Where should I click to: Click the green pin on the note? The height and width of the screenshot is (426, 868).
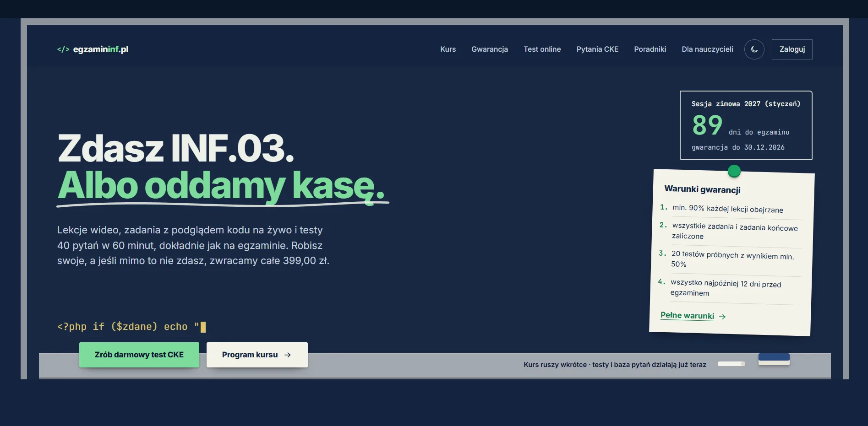coord(734,171)
